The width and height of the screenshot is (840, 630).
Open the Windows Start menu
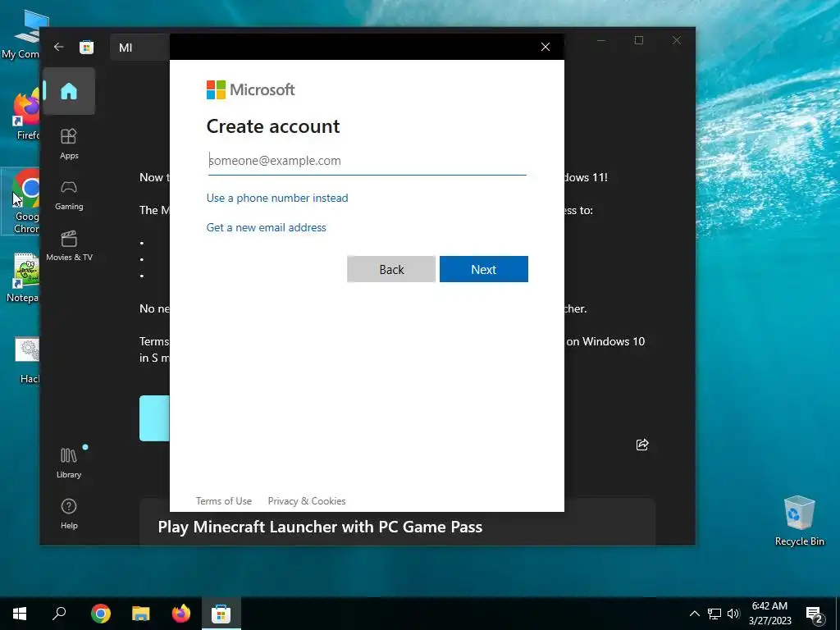(x=20, y=614)
